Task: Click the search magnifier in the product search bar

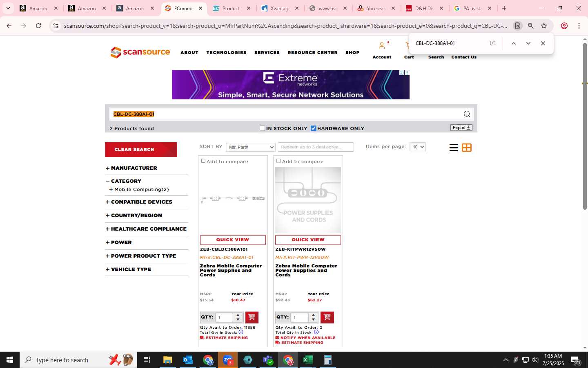Action: click(x=467, y=114)
